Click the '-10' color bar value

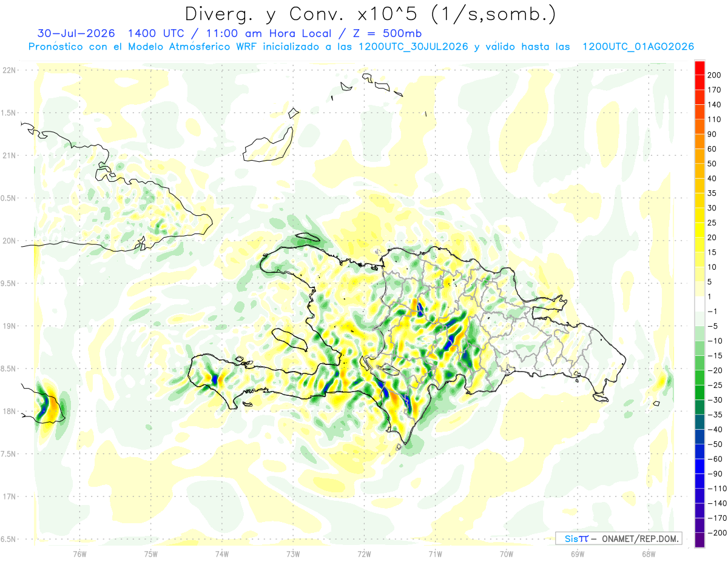click(x=715, y=341)
